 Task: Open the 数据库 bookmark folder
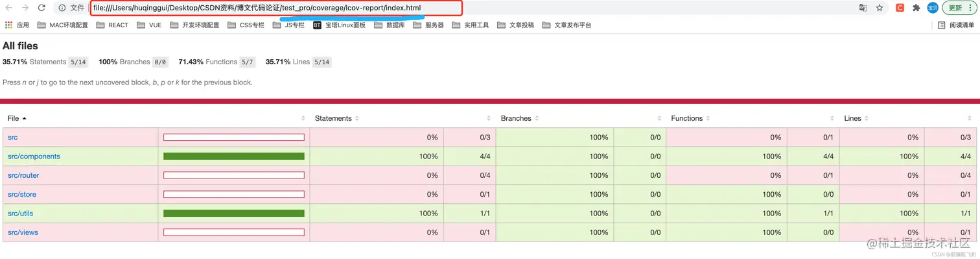point(389,25)
